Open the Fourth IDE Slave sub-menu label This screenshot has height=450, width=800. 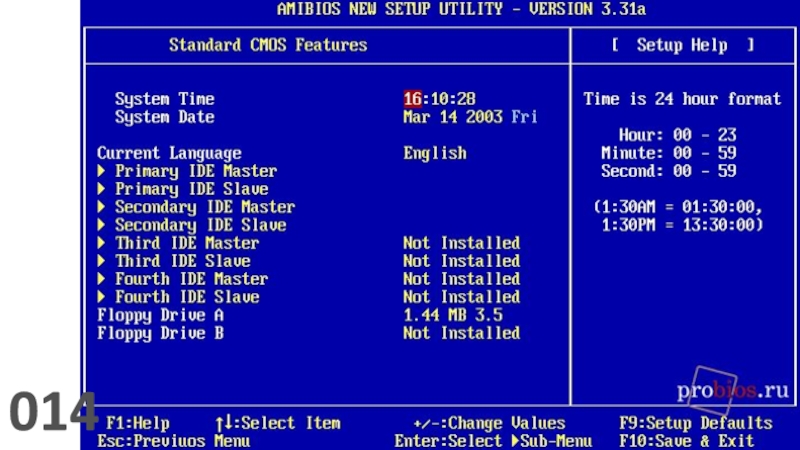click(x=187, y=296)
